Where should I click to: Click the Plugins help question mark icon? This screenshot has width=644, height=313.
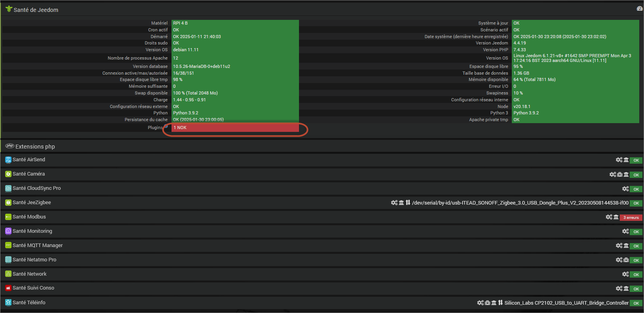(x=166, y=126)
